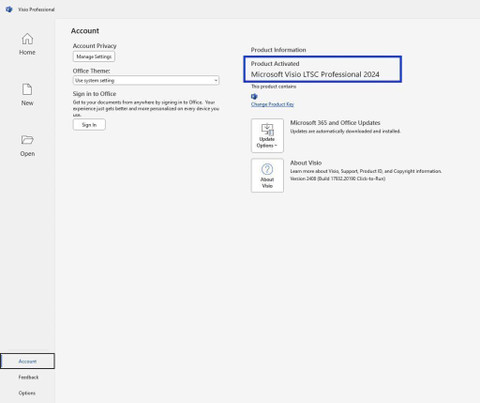Click the Visio icon under This product contains
Viewport: 480px width, 403px height.
click(x=254, y=96)
